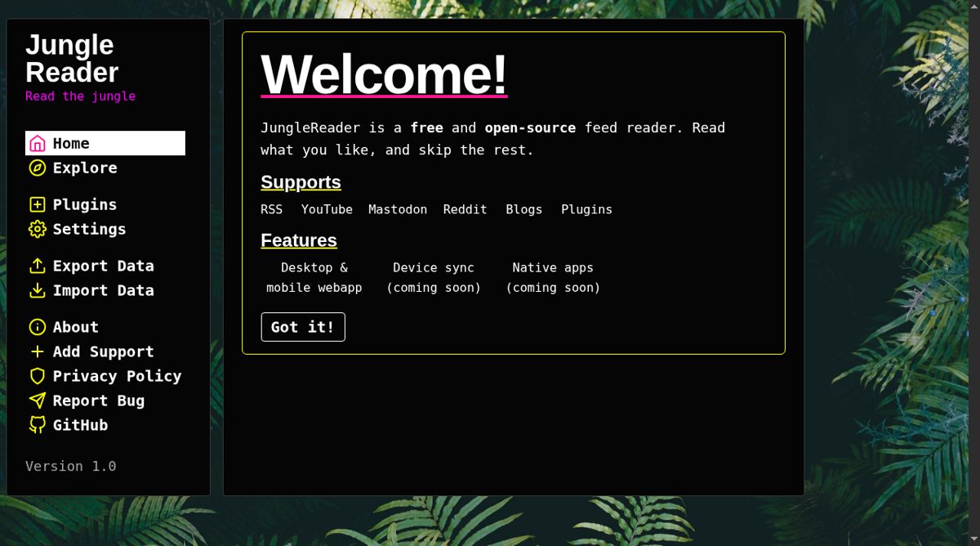Click the Welcome! heading
Viewport: 980px width, 546px height.
tap(384, 74)
